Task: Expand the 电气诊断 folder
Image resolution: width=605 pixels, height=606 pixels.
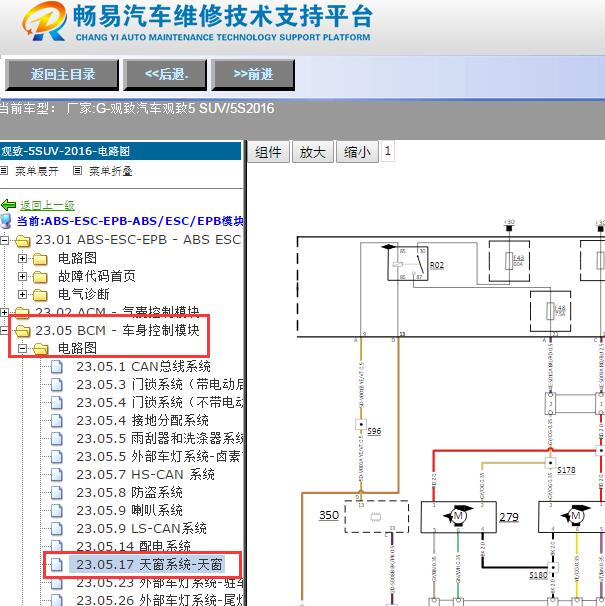Action: (x=22, y=294)
